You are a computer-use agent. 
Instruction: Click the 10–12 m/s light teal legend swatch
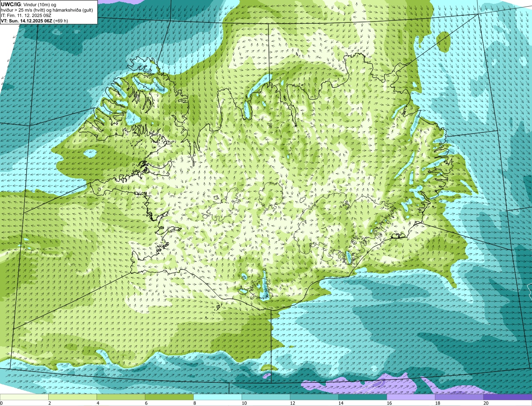(x=266, y=397)
